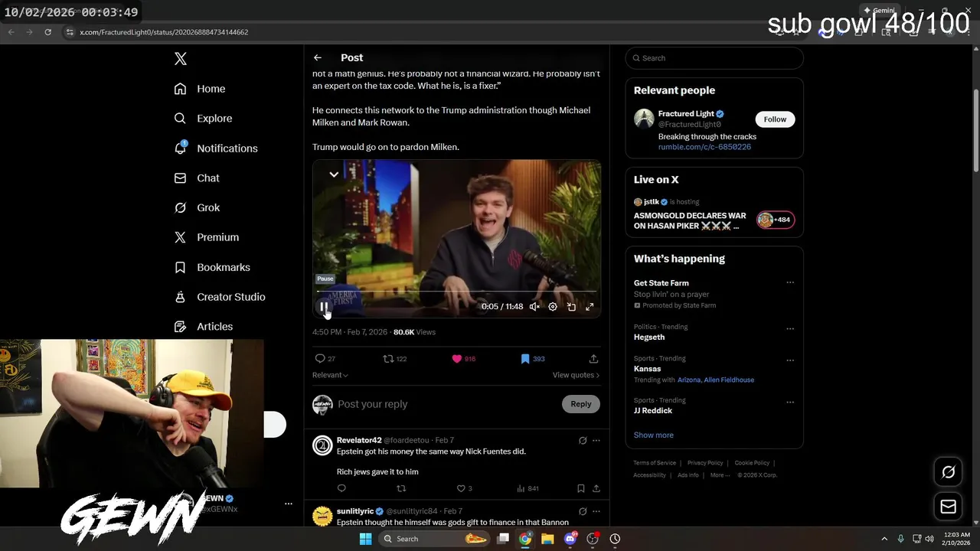This screenshot has width=980, height=551.
Task: Like Revelator42's reply with 3 likes
Action: [464, 488]
